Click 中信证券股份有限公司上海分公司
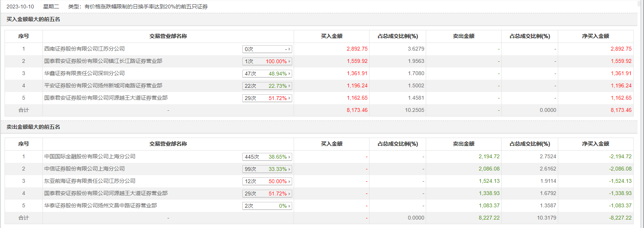 tap(84, 169)
